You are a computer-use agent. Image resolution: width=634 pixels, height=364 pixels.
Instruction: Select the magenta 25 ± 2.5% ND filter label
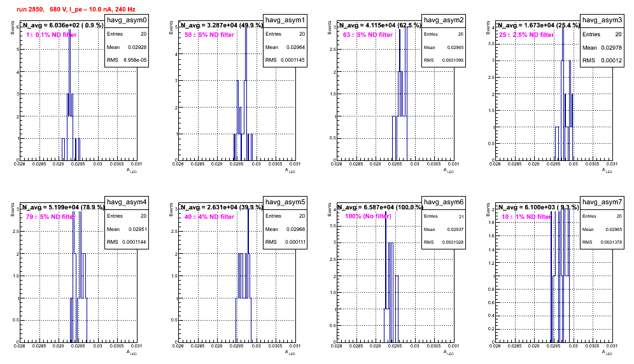click(526, 35)
